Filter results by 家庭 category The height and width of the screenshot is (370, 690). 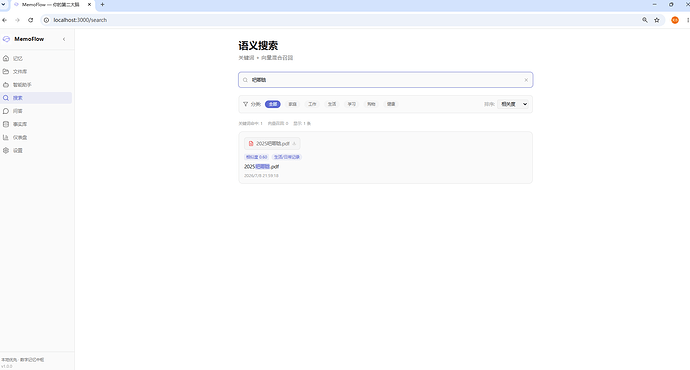(x=293, y=104)
